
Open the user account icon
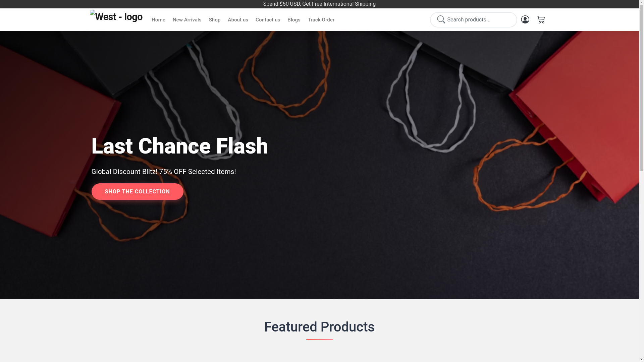pyautogui.click(x=525, y=19)
